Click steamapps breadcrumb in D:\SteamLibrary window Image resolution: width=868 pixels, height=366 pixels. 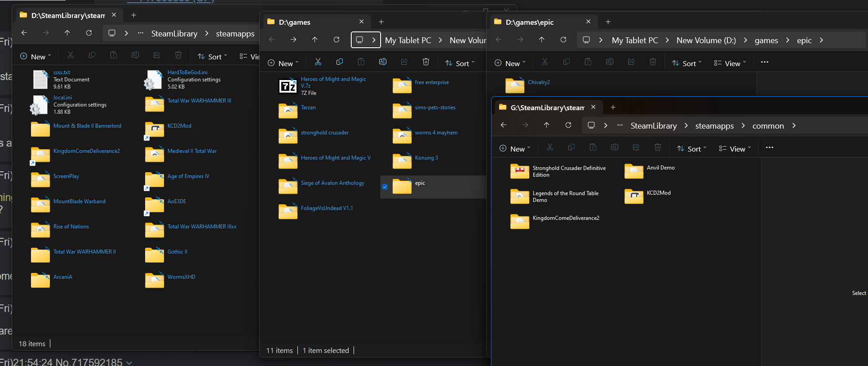[235, 34]
